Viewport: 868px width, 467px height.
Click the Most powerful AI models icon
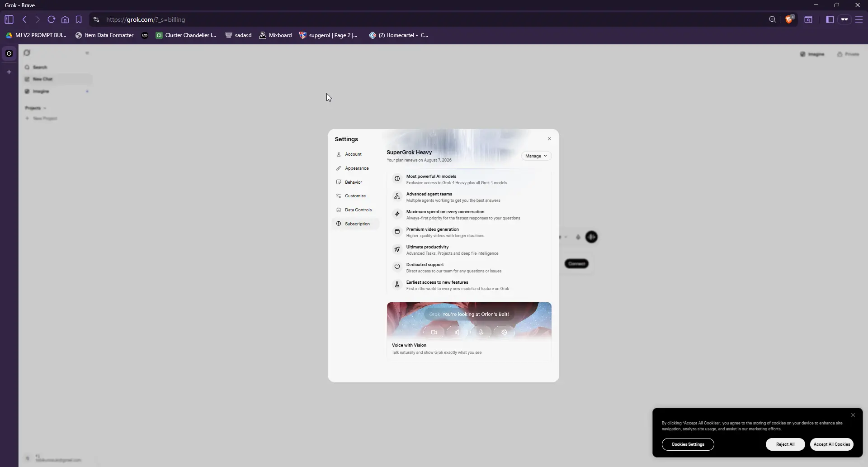[397, 179]
